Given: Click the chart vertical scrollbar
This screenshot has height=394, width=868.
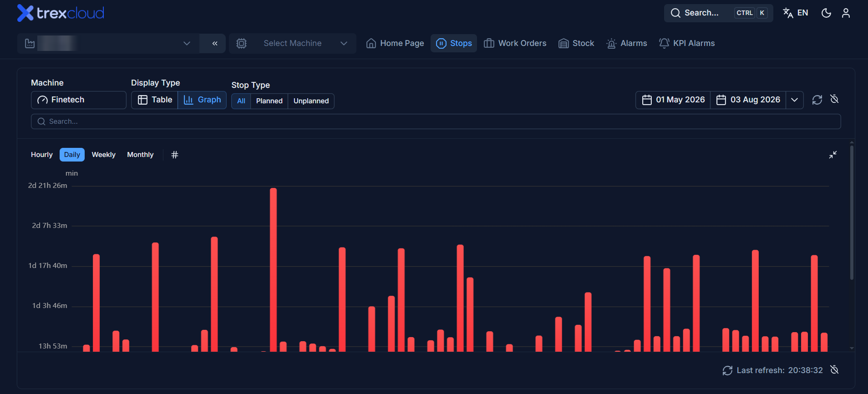Looking at the screenshot, I should click(x=852, y=213).
